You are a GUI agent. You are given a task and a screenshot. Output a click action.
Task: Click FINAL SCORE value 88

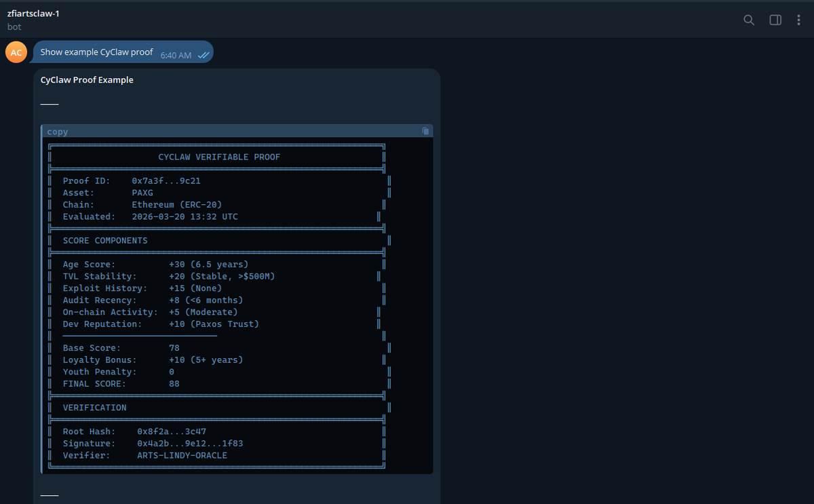coord(174,384)
